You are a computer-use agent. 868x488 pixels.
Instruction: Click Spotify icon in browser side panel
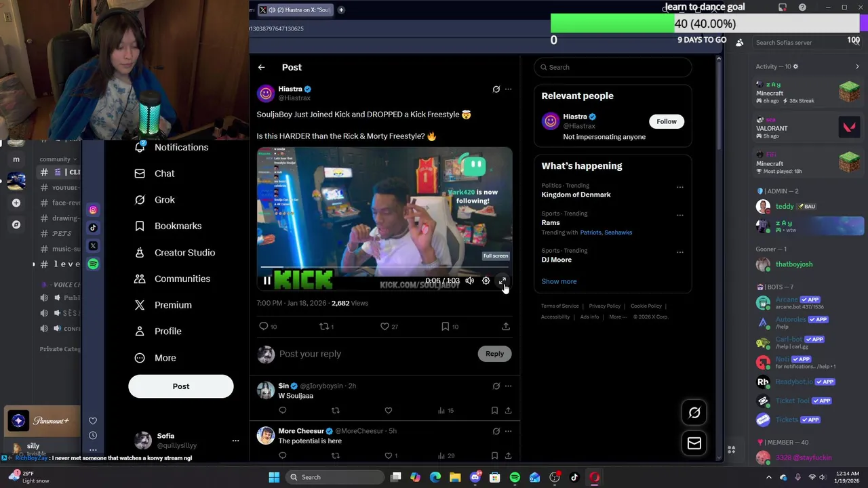[93, 264]
